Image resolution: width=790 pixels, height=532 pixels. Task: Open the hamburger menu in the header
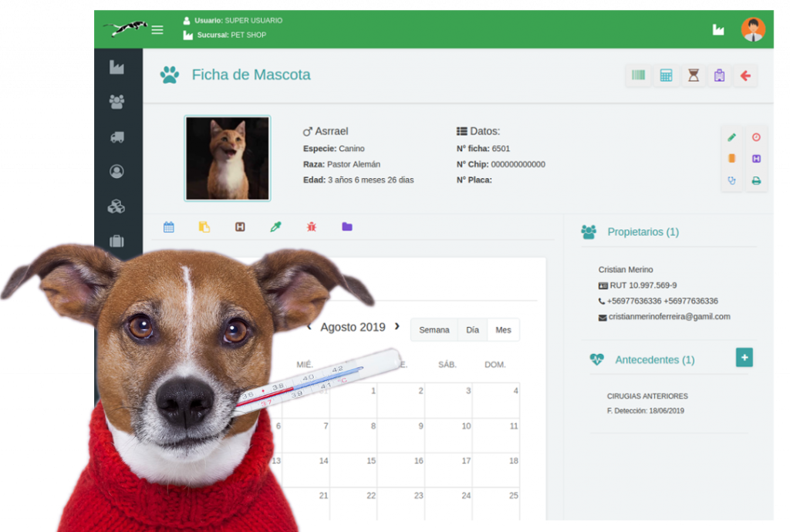point(157,30)
